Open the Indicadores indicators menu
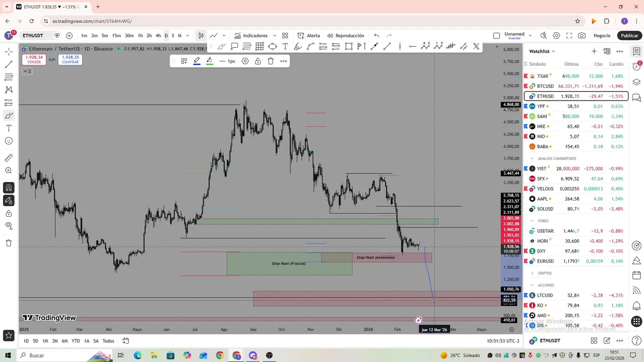The height and width of the screenshot is (362, 644). point(251,36)
